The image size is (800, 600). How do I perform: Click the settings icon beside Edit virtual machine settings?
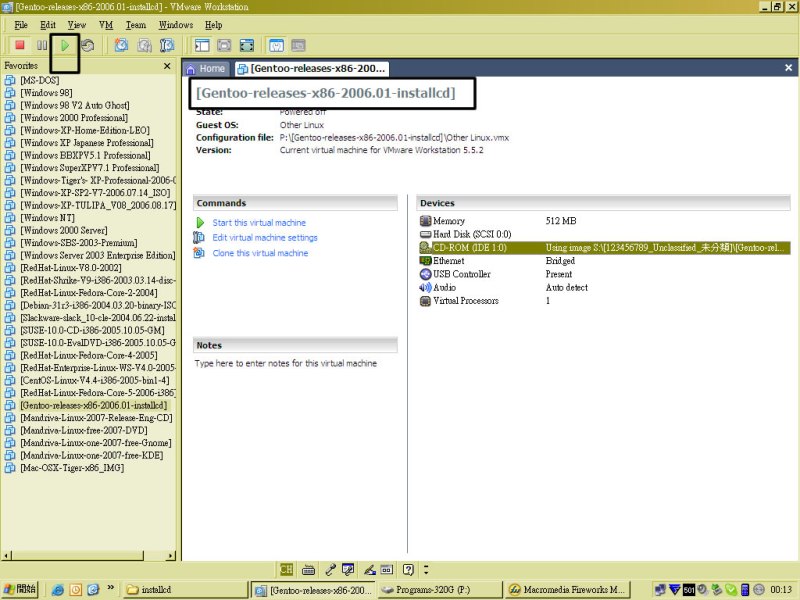(x=199, y=238)
